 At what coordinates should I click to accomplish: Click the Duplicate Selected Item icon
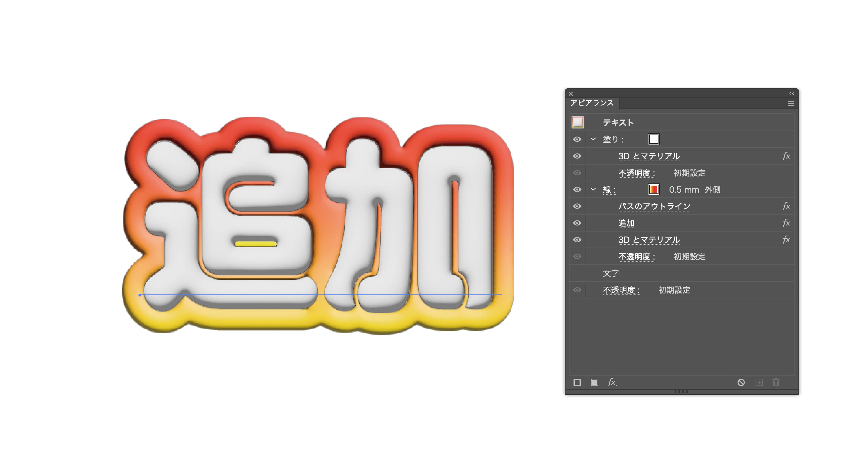[759, 382]
